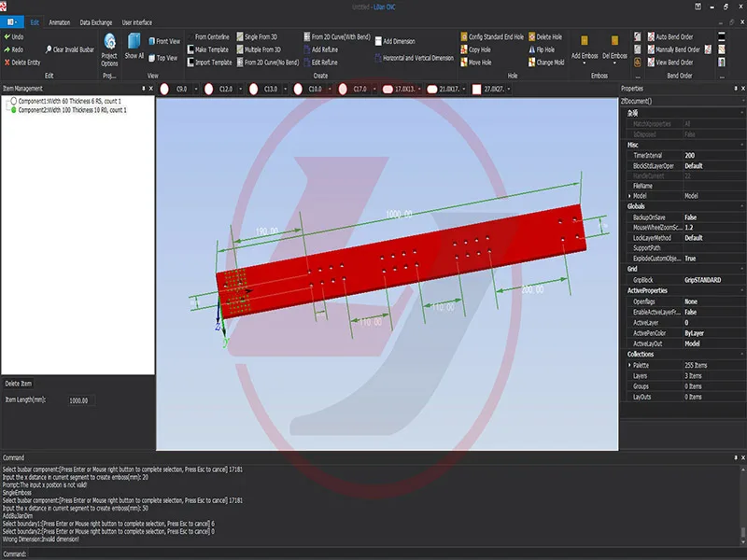This screenshot has width=747, height=560.
Task: Toggle Component2 green status circle
Action: (x=13, y=110)
